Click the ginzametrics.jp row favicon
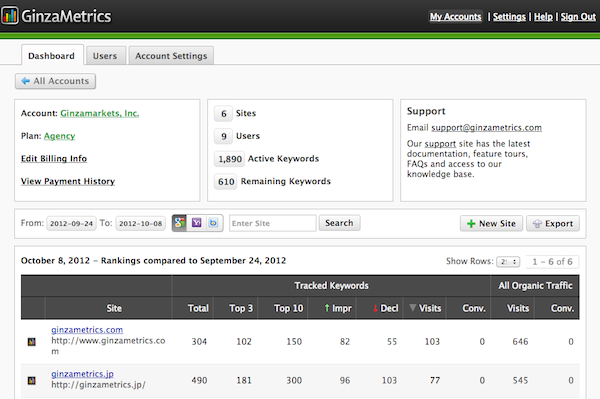 (x=32, y=380)
